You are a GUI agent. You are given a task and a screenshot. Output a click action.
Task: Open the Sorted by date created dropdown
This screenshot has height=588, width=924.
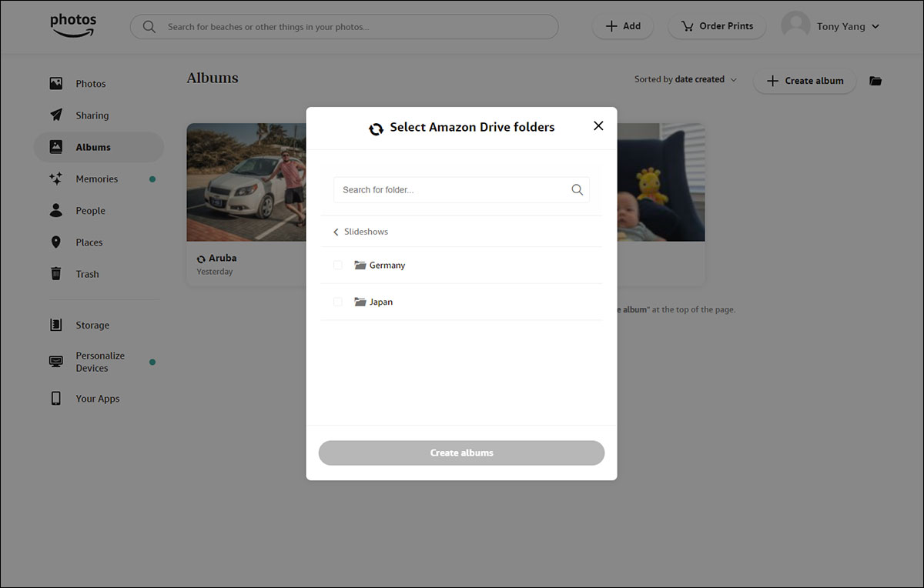tap(685, 79)
